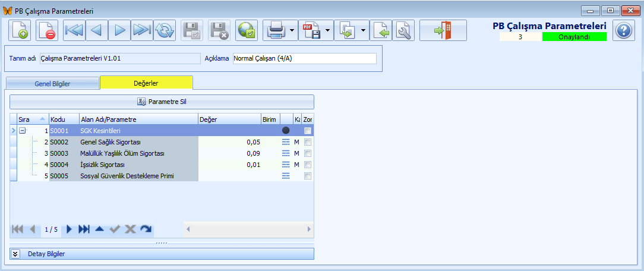Viewport: 644px width, 271px height.
Task: Expand the Detay Bilgiler section
Action: [x=16, y=254]
